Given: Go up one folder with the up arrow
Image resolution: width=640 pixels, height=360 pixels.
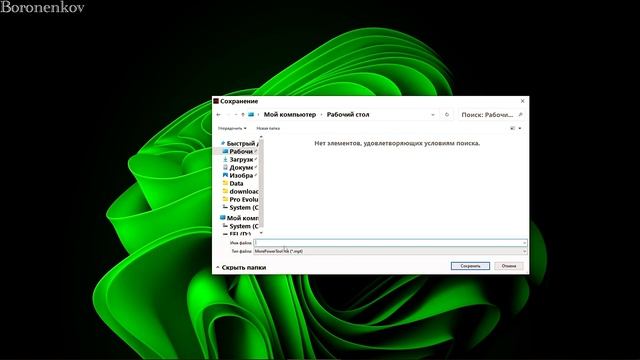Looking at the screenshot, I should (x=243, y=115).
